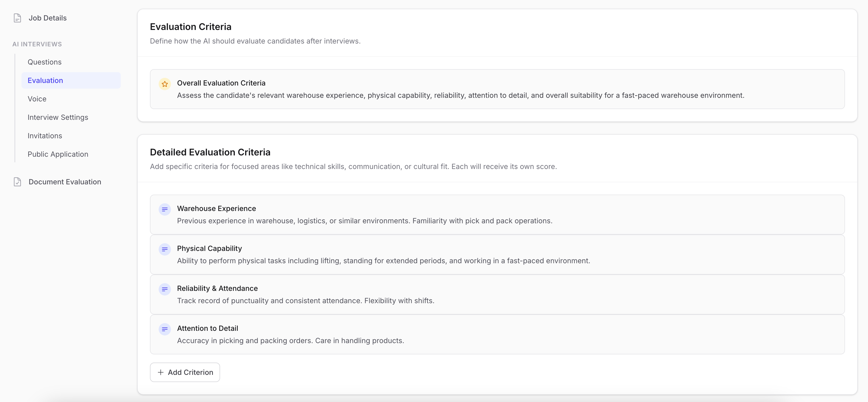Click the star icon beside Overall Evaluation Criteria
The width and height of the screenshot is (868, 402).
pos(165,84)
